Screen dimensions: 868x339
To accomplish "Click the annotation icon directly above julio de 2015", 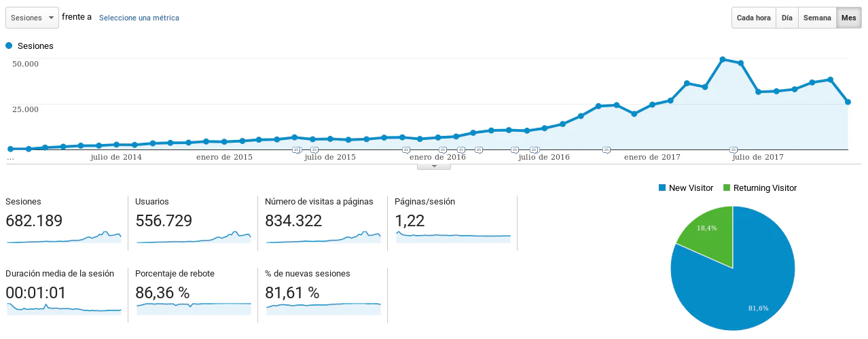I will pyautogui.click(x=314, y=149).
